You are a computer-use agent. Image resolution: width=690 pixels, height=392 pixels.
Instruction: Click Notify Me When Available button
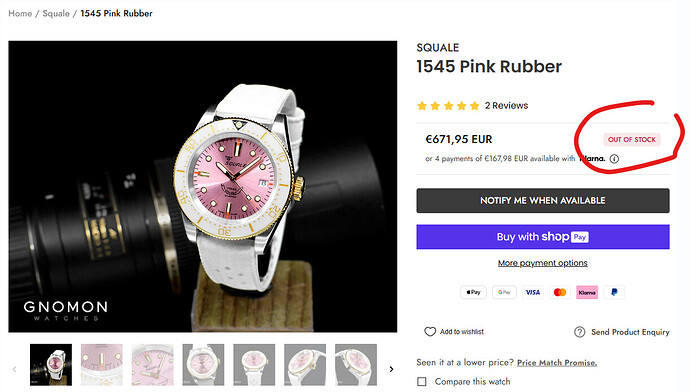[x=543, y=201]
